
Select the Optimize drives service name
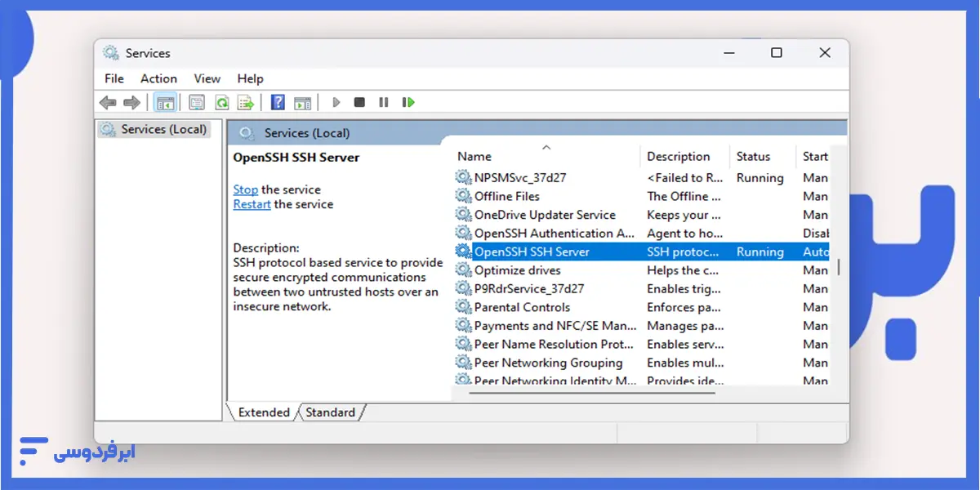518,270
